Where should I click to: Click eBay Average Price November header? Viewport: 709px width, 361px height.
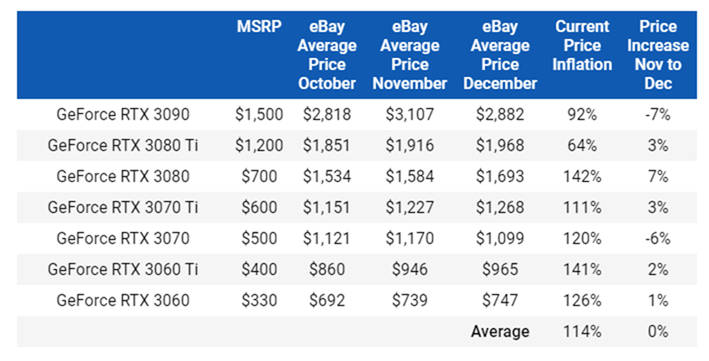410,55
